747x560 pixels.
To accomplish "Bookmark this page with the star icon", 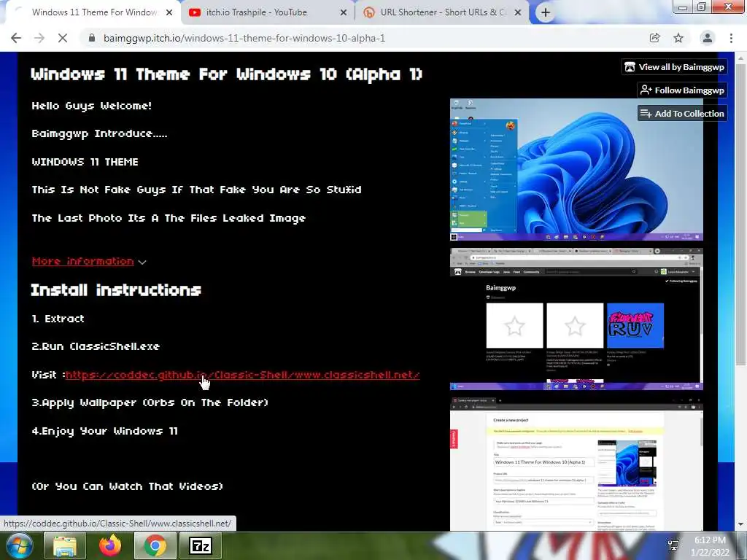I will coord(678,38).
